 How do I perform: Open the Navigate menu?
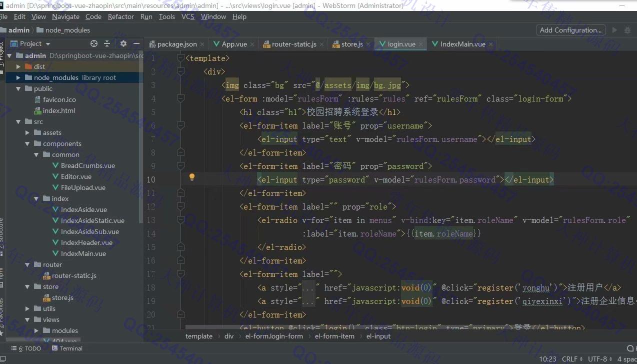65,16
